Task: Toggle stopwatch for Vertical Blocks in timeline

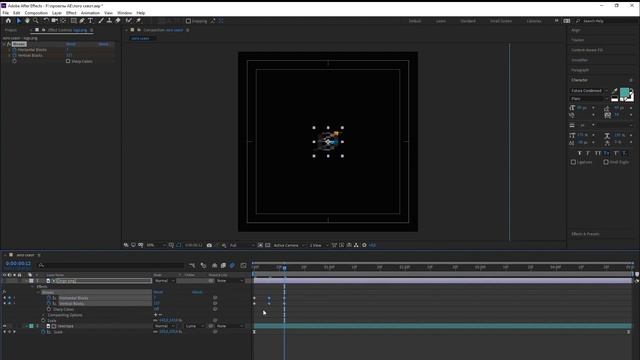Action: click(49, 304)
